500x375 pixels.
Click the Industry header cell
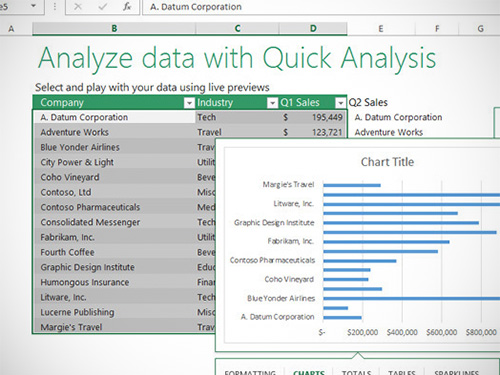[237, 102]
